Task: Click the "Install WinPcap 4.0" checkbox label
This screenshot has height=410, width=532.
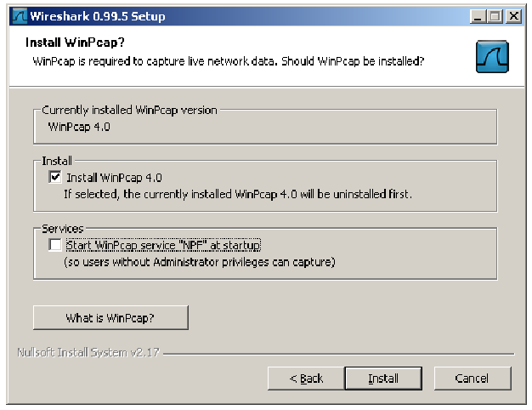Action: 114,178
